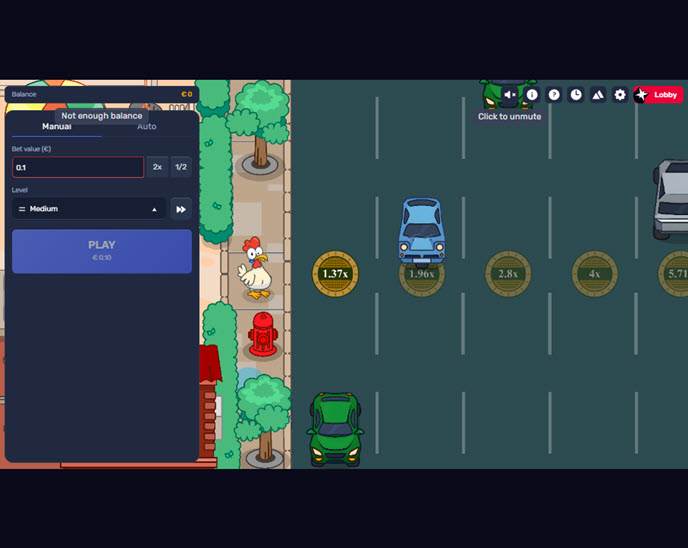The image size is (688, 548).
Task: Double the bet with 2x button
Action: (157, 167)
